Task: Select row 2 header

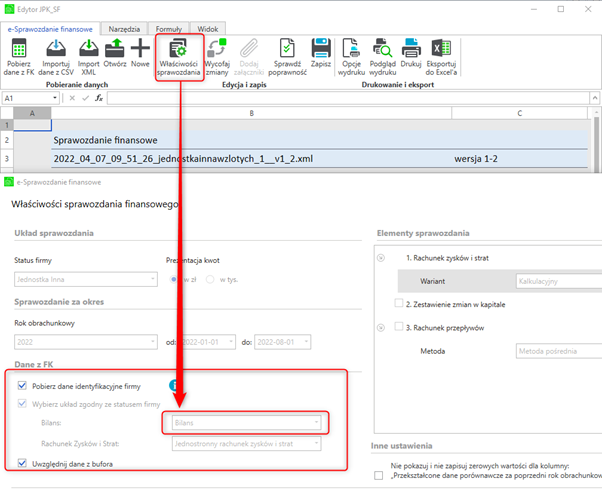Action: [x=7, y=140]
